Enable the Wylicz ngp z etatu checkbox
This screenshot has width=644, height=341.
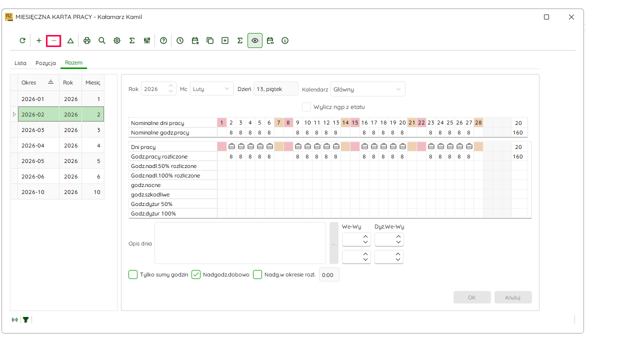[x=306, y=106]
